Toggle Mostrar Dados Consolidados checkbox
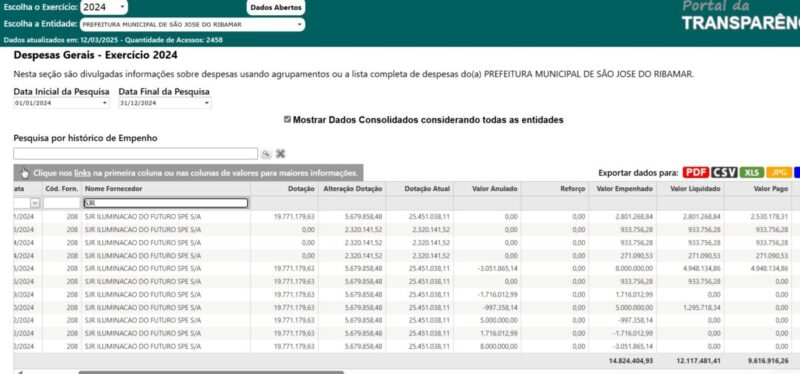This screenshot has height=374, width=800. coord(288,119)
